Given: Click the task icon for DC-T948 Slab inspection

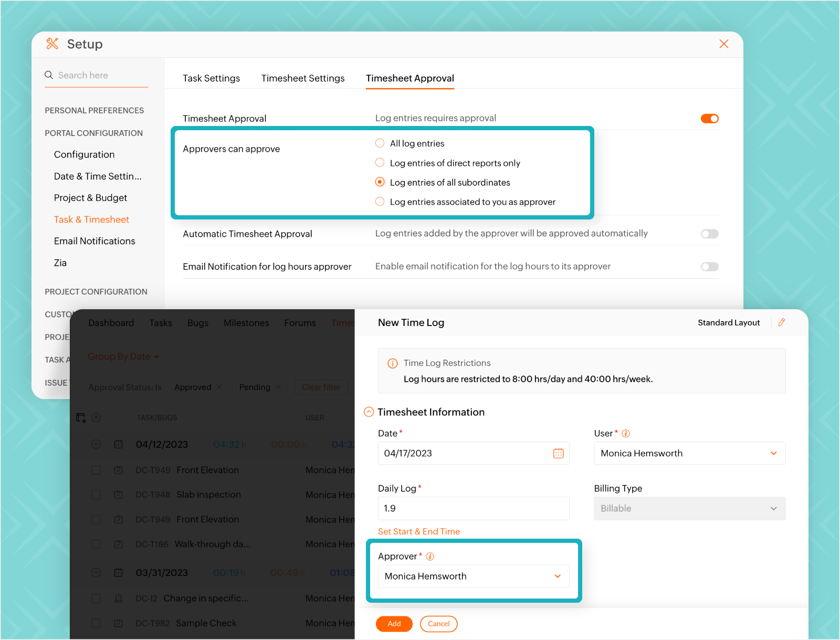Looking at the screenshot, I should [119, 495].
